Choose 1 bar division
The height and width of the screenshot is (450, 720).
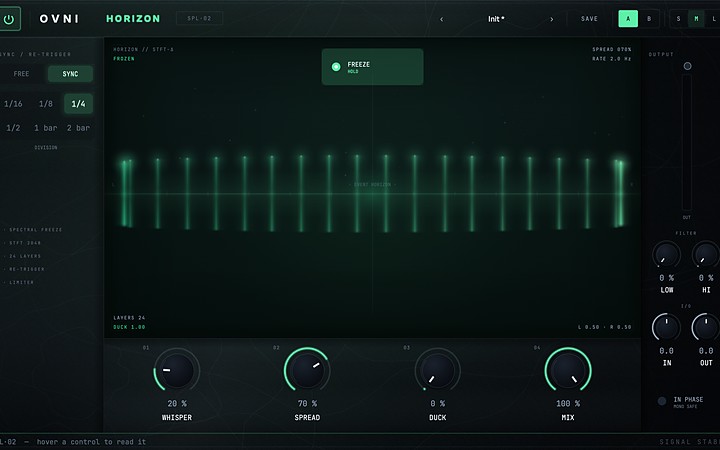45,128
